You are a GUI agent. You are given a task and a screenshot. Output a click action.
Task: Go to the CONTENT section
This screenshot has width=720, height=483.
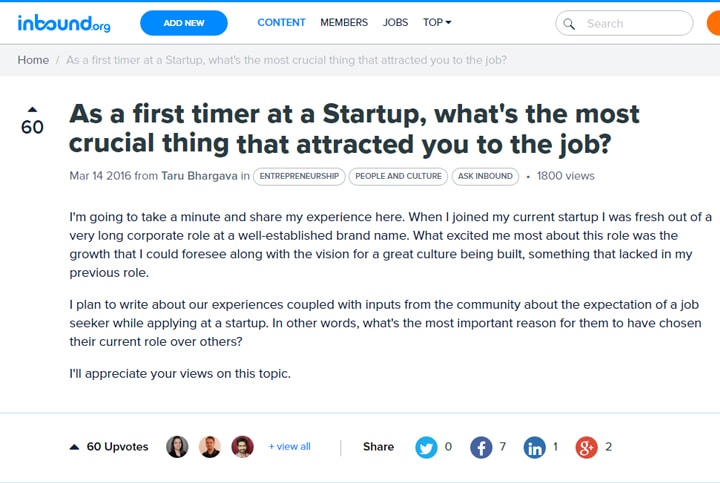click(281, 22)
